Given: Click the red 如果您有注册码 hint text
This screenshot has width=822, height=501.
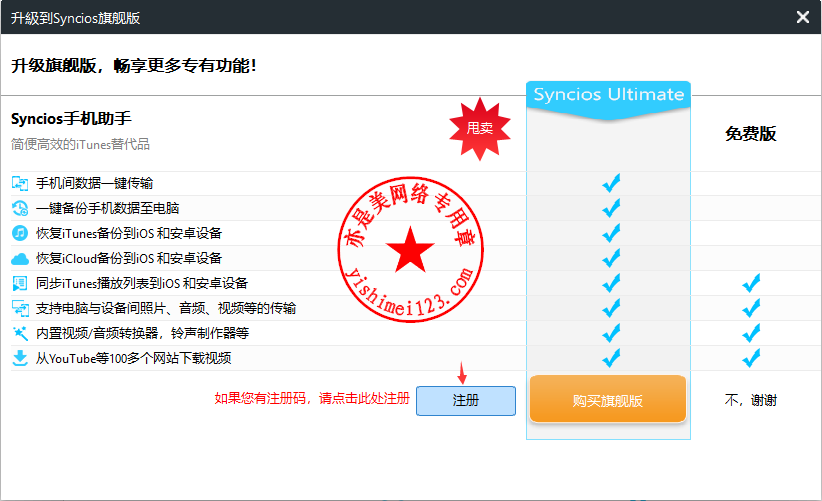Looking at the screenshot, I should pos(312,398).
